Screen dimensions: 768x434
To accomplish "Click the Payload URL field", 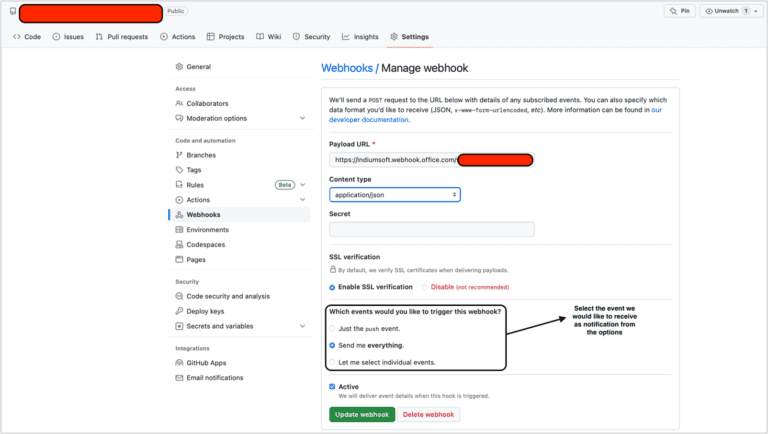I will (432, 160).
